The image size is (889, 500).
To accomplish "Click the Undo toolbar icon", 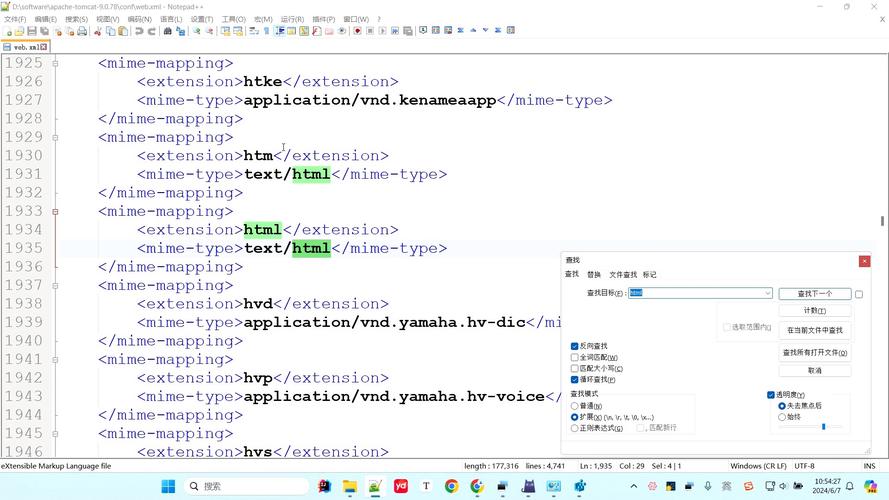I will (x=139, y=31).
